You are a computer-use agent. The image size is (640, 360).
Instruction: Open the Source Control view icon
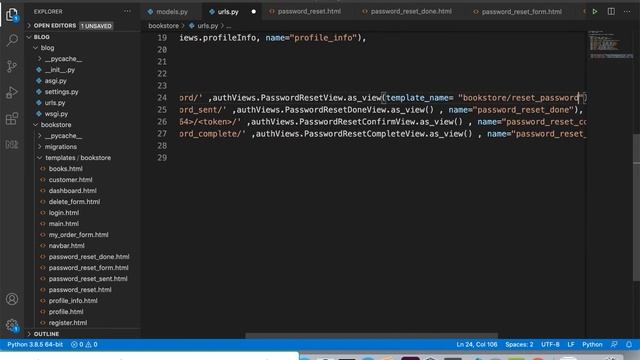point(12,66)
